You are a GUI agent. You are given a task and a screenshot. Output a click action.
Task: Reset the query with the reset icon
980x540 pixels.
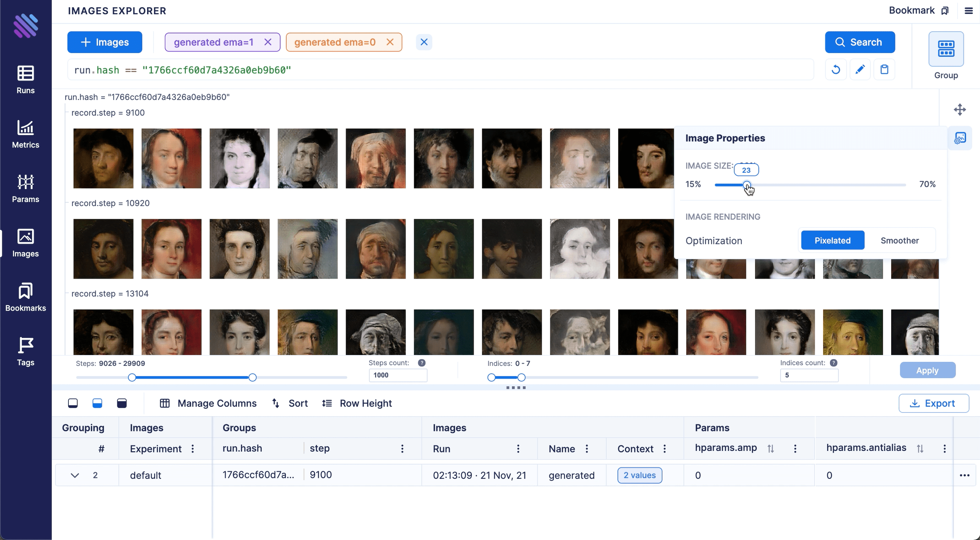836,70
